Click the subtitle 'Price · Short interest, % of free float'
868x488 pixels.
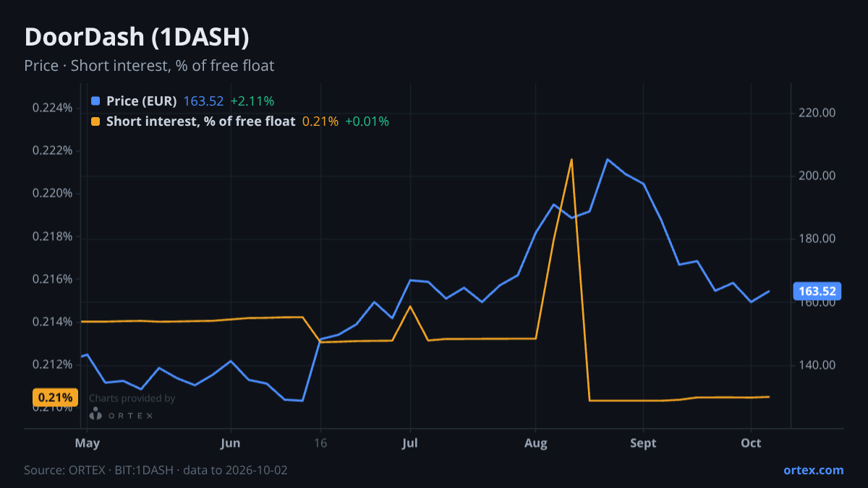[149, 66]
